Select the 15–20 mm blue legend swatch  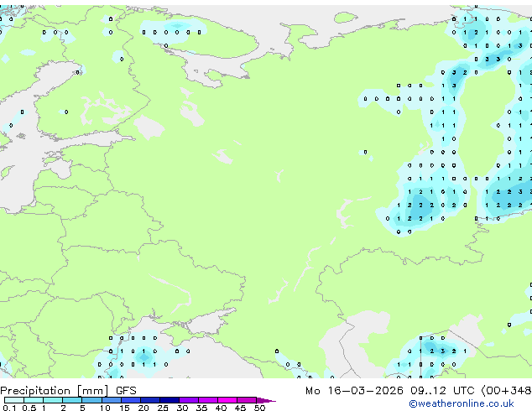click(x=130, y=400)
